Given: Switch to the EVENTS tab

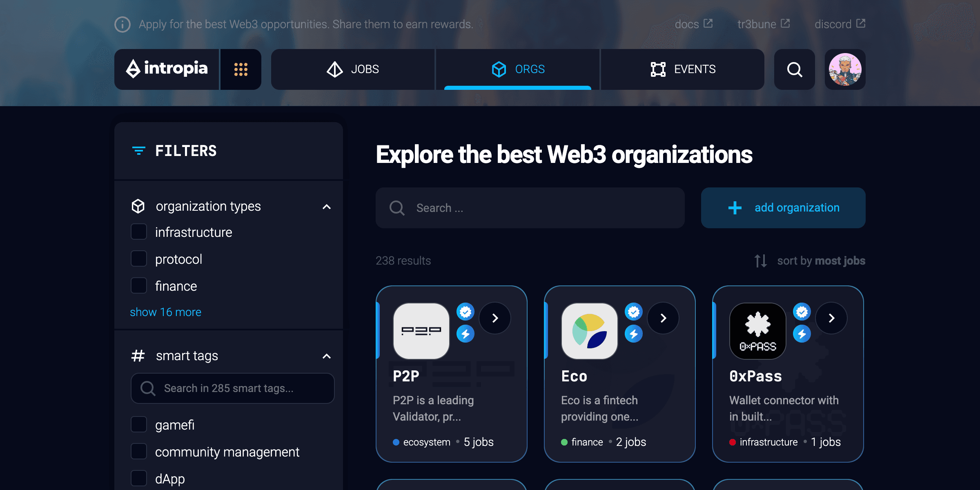Looking at the screenshot, I should pyautogui.click(x=683, y=69).
